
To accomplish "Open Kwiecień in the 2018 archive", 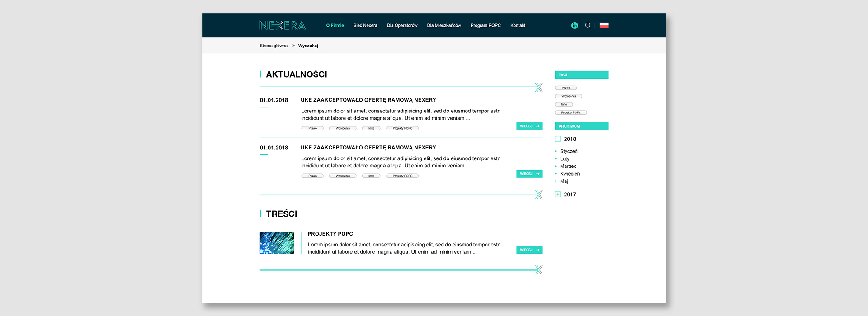I will tap(570, 174).
